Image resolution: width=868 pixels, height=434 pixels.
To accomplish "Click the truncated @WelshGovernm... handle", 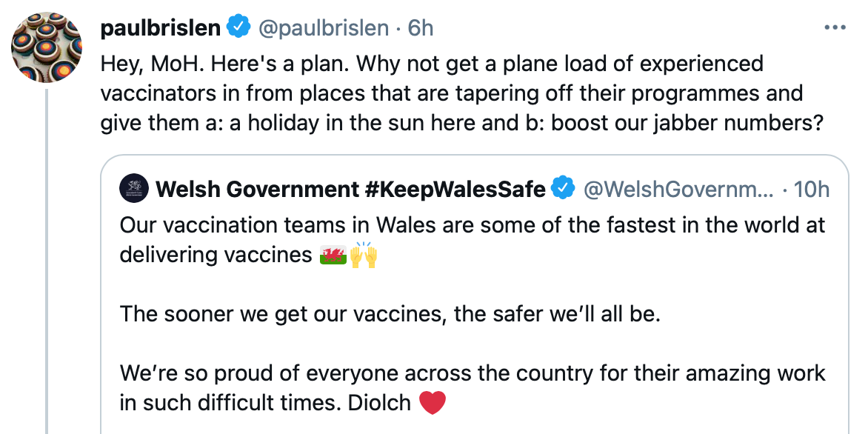I will pos(678,190).
